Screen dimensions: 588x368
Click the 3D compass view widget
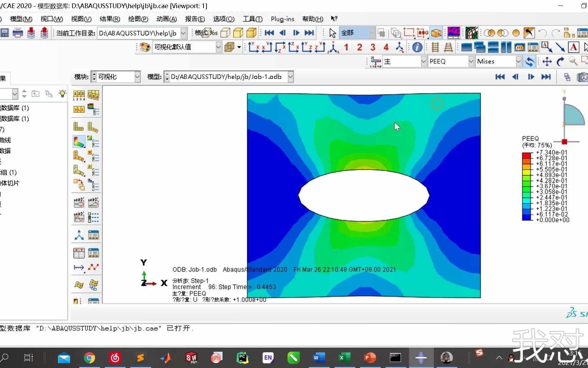570,118
